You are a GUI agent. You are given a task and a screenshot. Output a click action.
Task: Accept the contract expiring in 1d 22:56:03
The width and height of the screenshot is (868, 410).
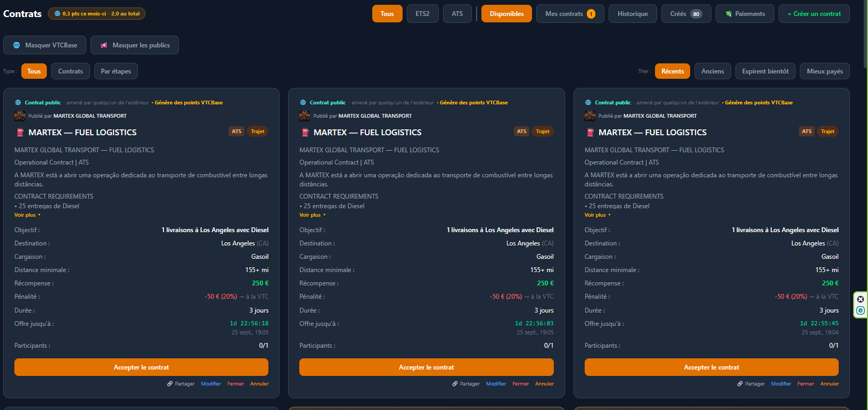pyautogui.click(x=427, y=367)
